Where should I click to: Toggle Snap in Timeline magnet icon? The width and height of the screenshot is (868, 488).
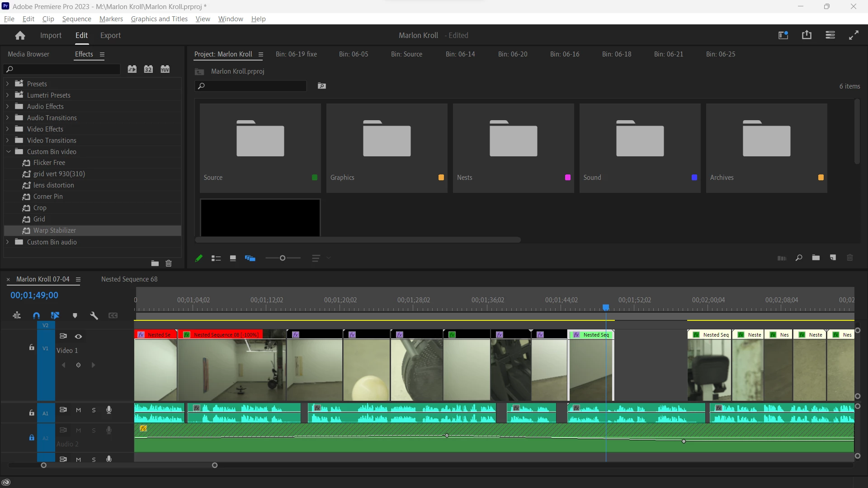click(x=37, y=315)
